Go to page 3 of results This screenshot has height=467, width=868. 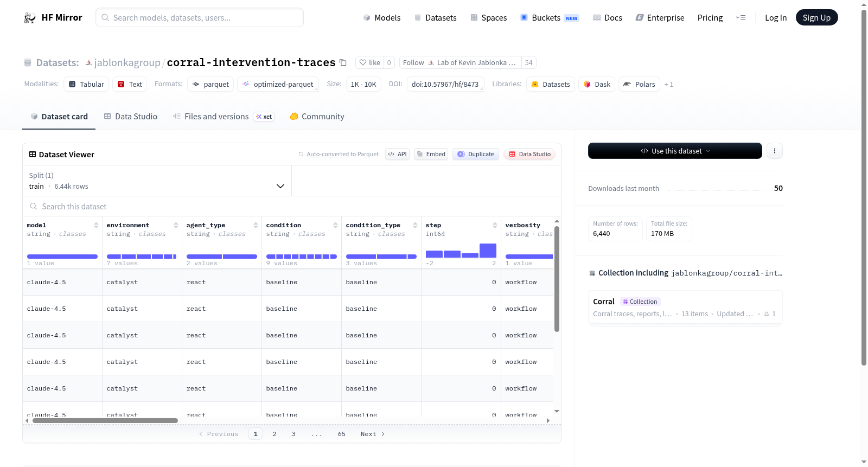293,434
